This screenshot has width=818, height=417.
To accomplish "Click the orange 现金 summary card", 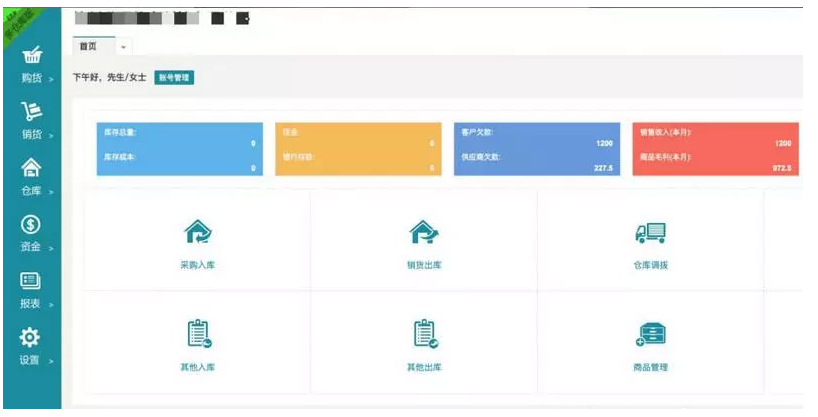I will pos(357,149).
